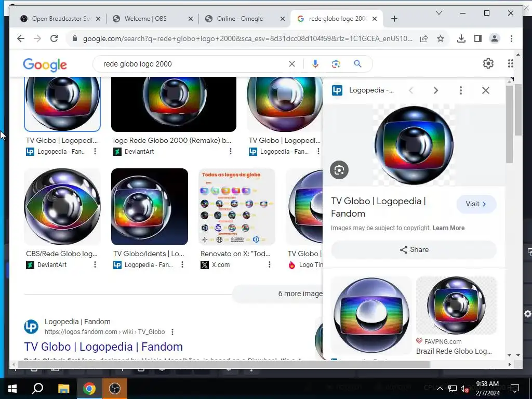Open options for CBS/Rede Globo DeviantArt result
532x399 pixels.
95,264
